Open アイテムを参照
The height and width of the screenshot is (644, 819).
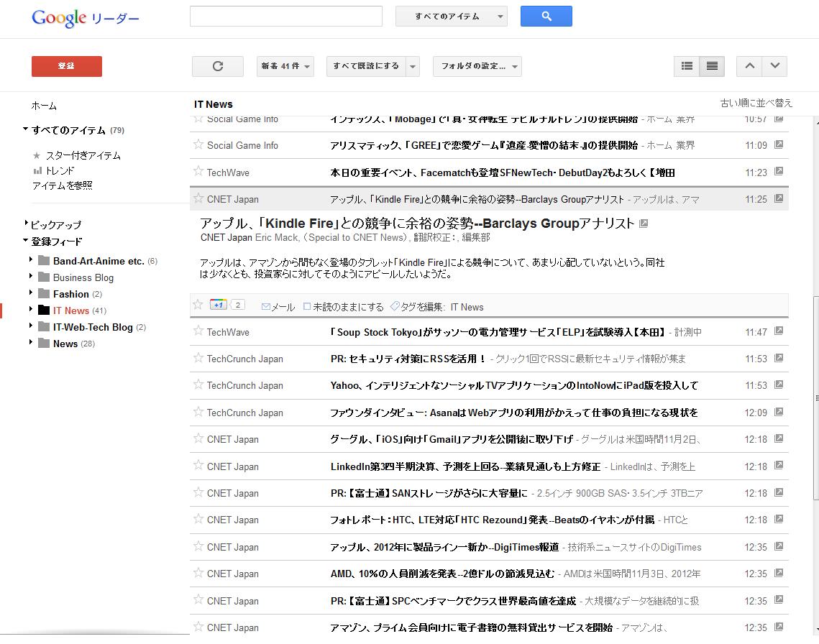pyautogui.click(x=62, y=185)
